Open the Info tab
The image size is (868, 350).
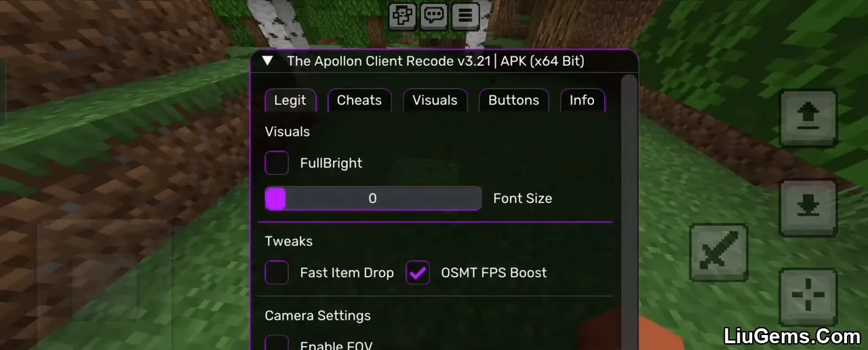coord(583,100)
